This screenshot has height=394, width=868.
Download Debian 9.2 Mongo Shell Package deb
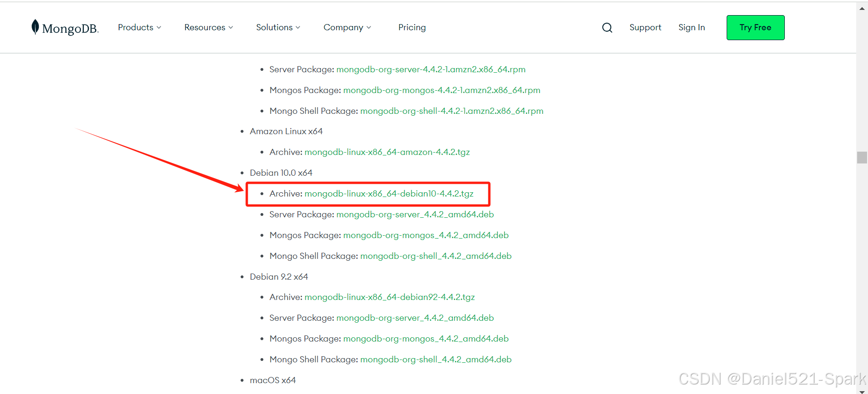(x=436, y=360)
